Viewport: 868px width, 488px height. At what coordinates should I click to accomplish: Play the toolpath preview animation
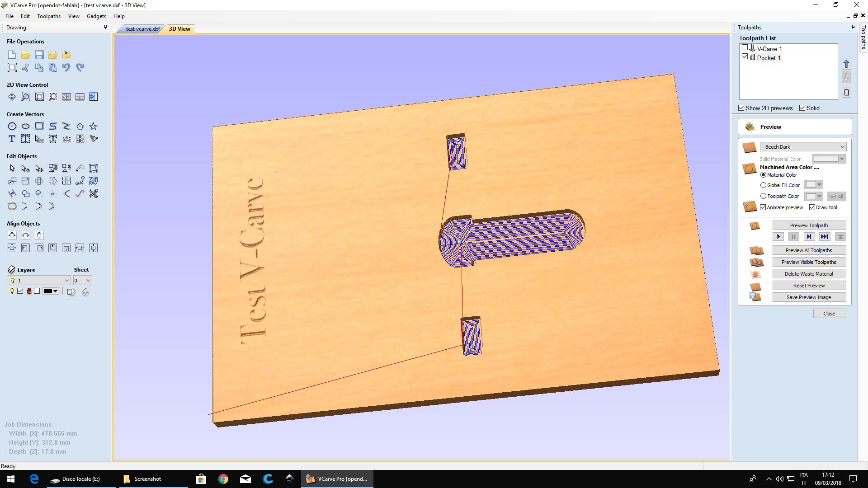tap(778, 237)
